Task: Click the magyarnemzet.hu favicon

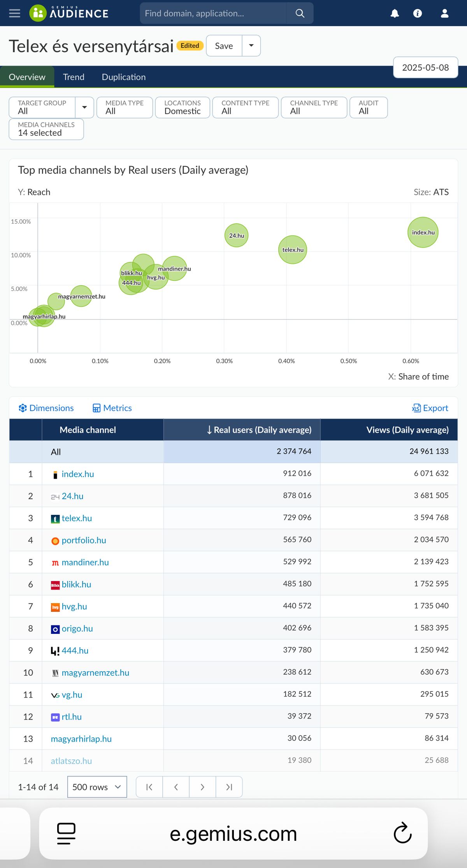Action: click(55, 673)
